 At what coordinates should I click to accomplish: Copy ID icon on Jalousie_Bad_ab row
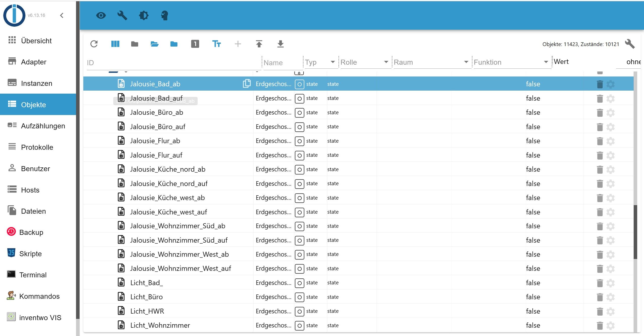point(246,84)
